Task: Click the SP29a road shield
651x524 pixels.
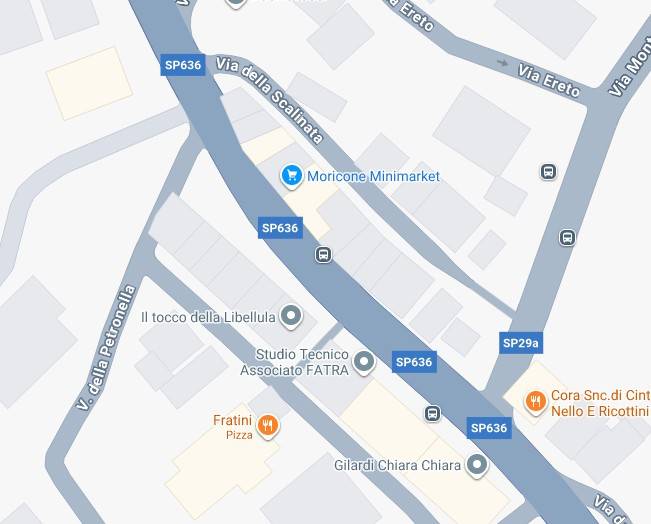Action: pyautogui.click(x=521, y=343)
